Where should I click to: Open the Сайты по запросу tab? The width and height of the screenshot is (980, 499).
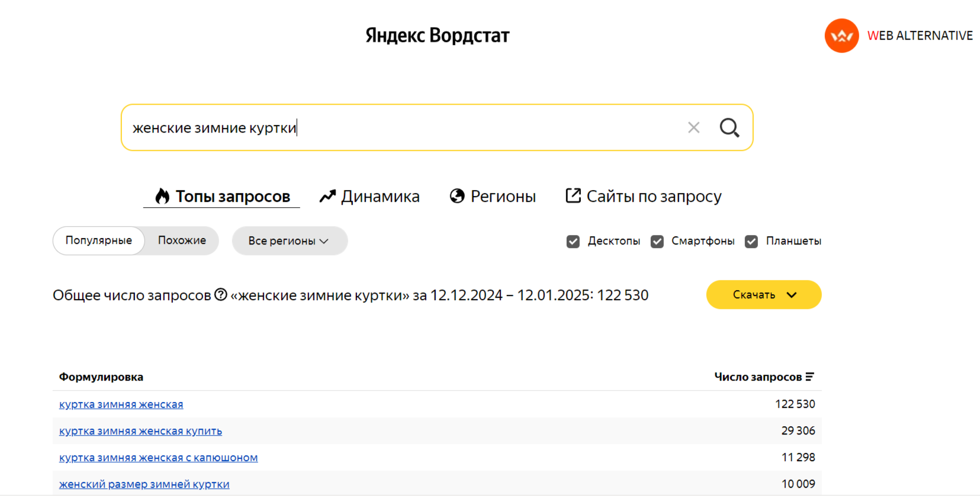(644, 196)
